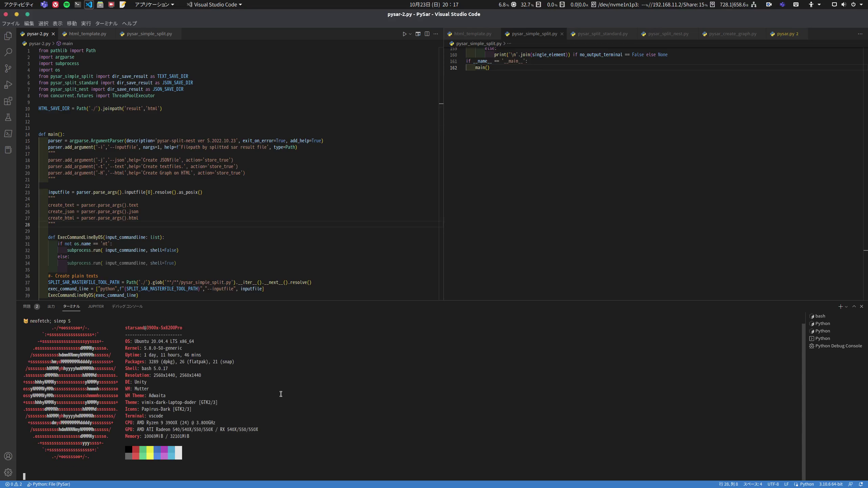Select Python 3.10.6 64-bit interpreter in status bar
868x488 pixels.
pyautogui.click(x=830, y=484)
